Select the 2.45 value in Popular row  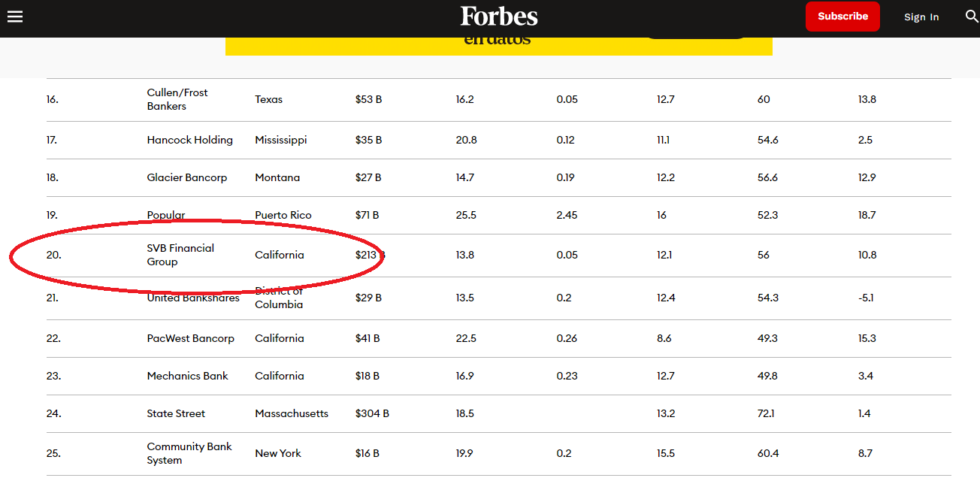(567, 215)
